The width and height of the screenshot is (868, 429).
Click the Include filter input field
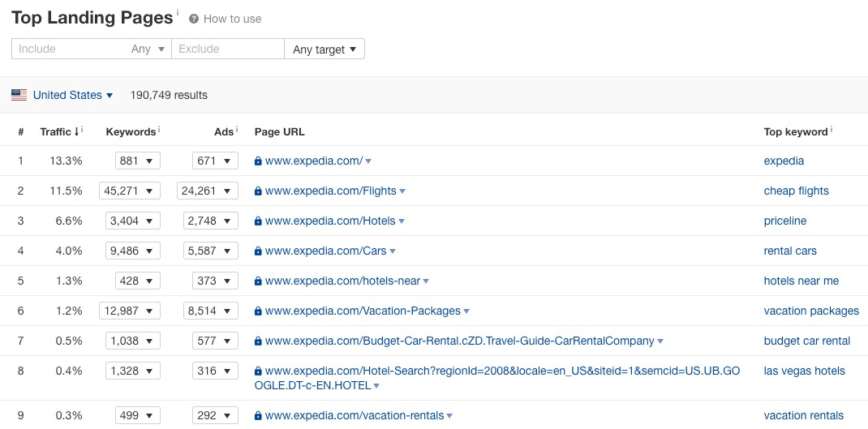coord(69,49)
